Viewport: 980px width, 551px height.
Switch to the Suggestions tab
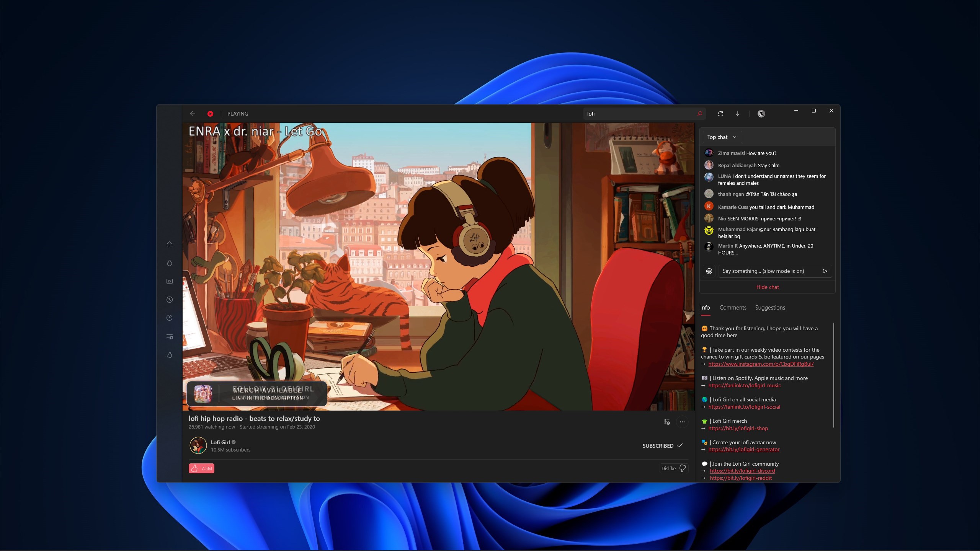(x=770, y=308)
